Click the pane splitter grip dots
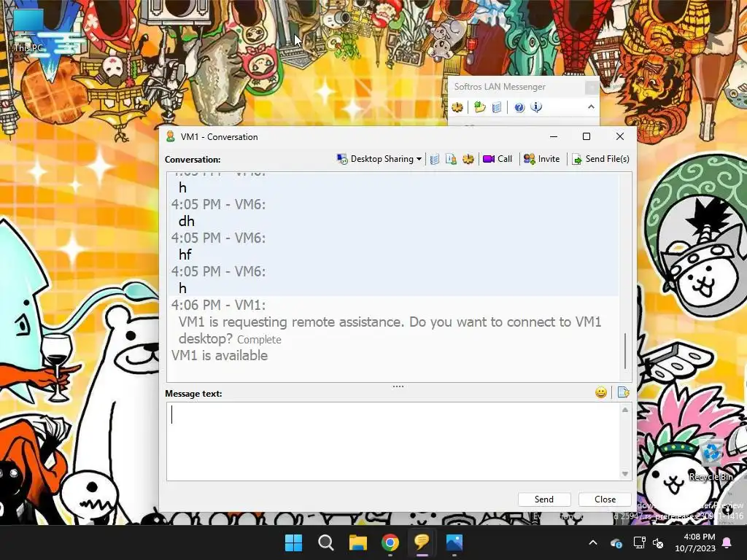This screenshot has width=747, height=560. [398, 386]
